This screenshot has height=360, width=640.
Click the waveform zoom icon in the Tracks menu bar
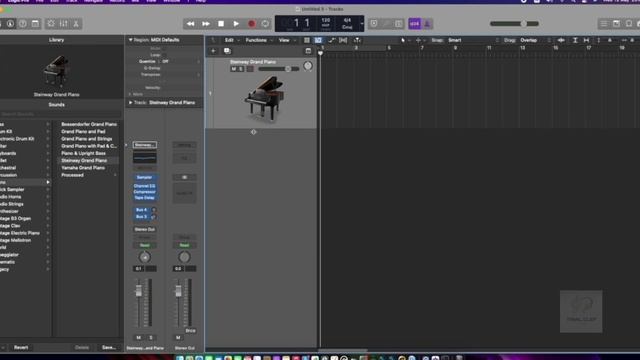(561, 40)
